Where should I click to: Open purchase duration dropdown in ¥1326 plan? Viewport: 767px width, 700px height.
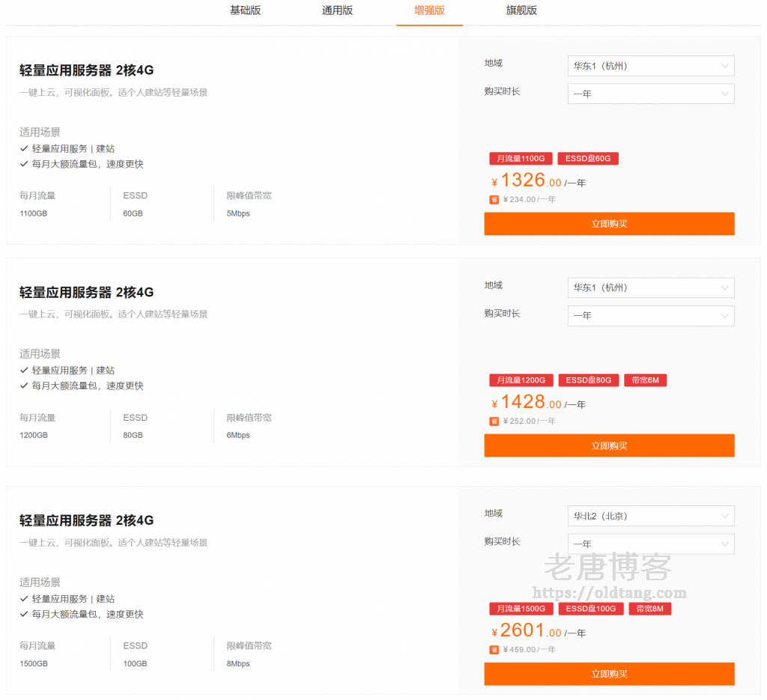click(650, 94)
